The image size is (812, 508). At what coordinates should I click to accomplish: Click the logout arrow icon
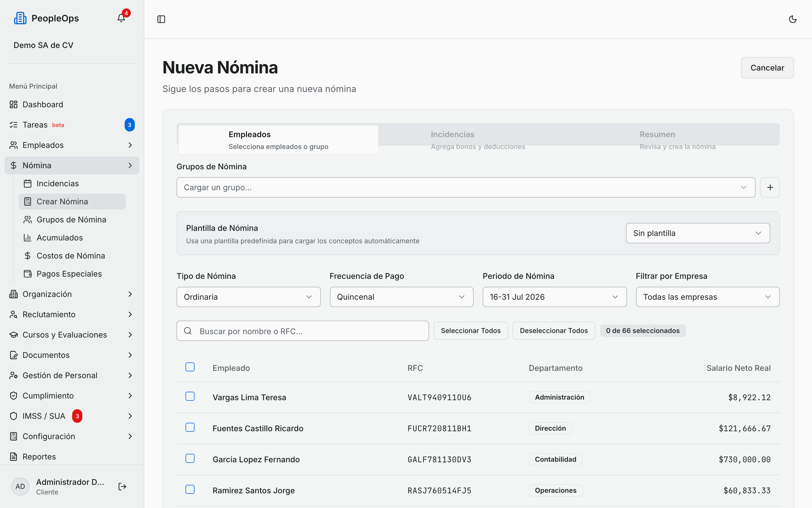[122, 487]
